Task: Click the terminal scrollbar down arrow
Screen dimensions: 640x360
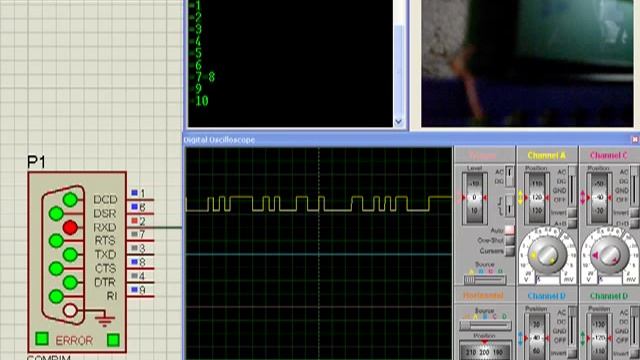Action: (x=399, y=122)
